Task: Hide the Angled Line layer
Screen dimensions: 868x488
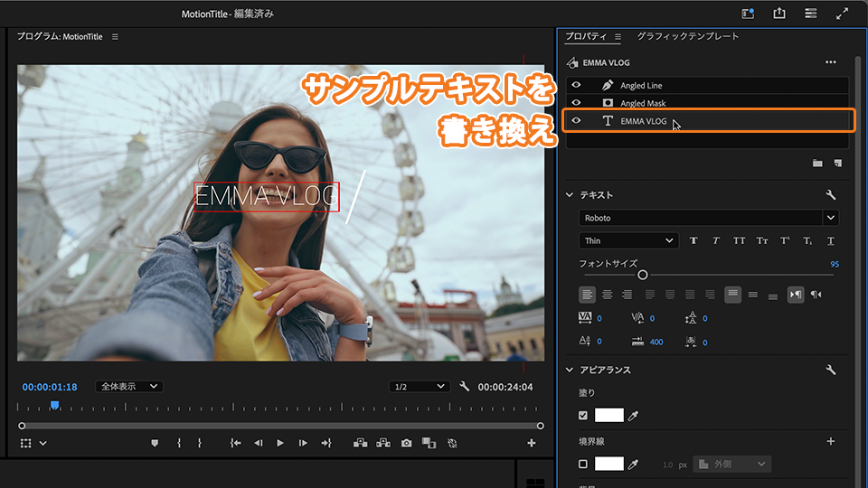Action: (576, 85)
